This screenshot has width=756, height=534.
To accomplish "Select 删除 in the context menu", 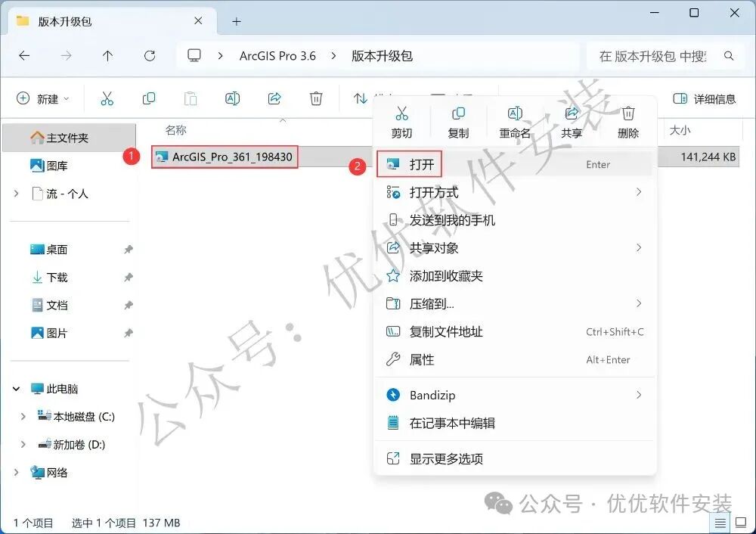I will click(628, 123).
